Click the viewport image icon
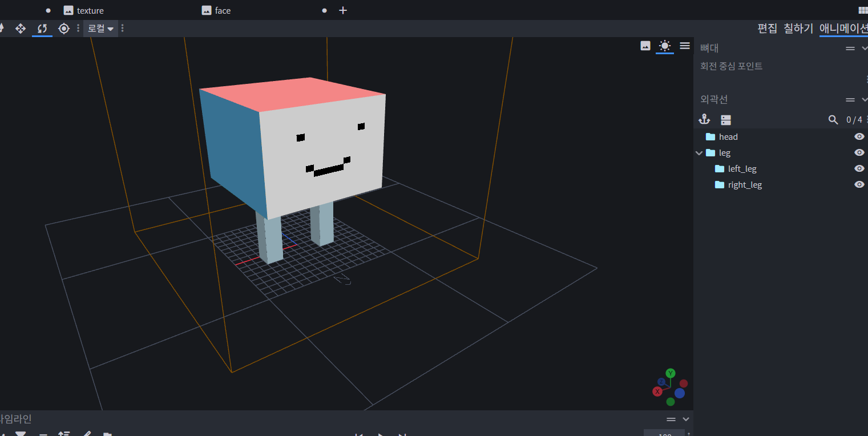Viewport: 868px width, 436px height. pos(645,46)
